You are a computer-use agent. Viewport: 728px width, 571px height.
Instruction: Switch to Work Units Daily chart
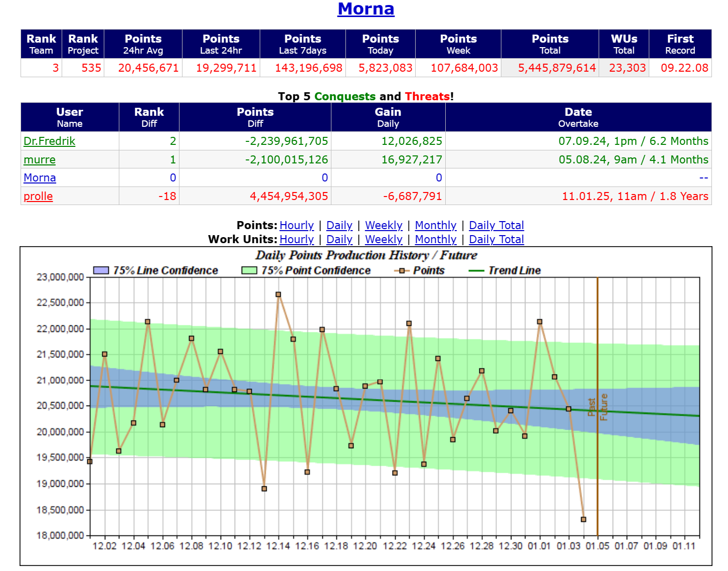(x=339, y=240)
